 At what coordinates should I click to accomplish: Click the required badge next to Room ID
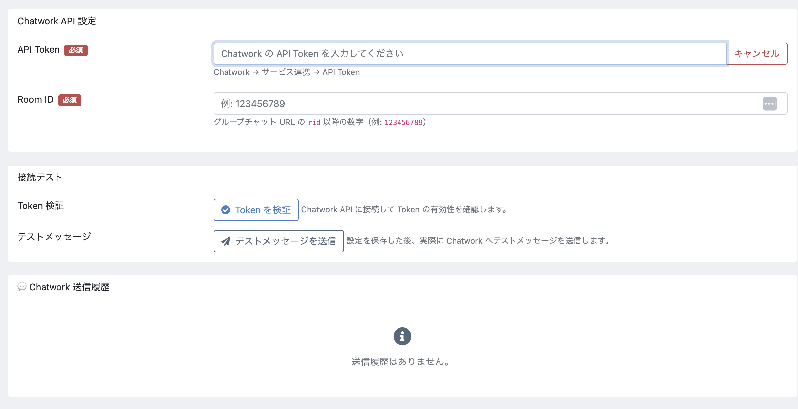pyautogui.click(x=70, y=100)
